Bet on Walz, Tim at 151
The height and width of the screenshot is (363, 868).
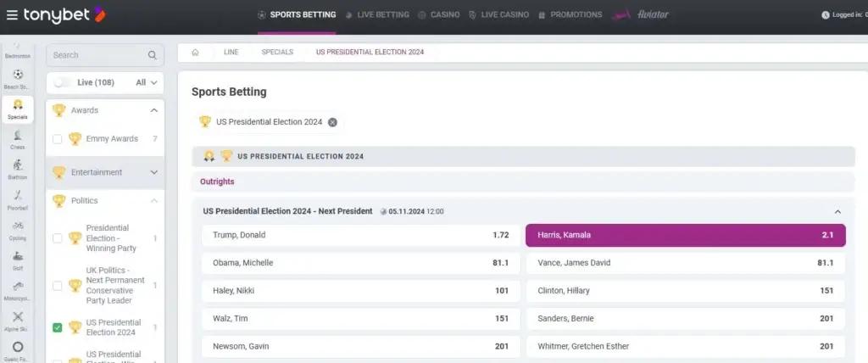coord(361,319)
